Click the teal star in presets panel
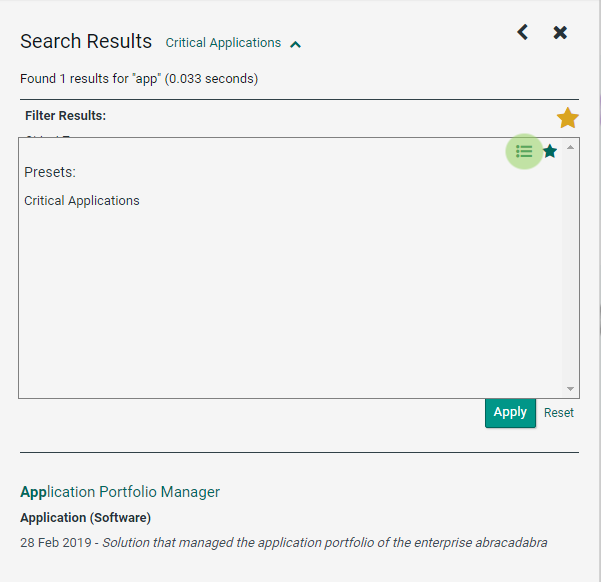Viewport: 601px width, 582px height. click(x=550, y=152)
